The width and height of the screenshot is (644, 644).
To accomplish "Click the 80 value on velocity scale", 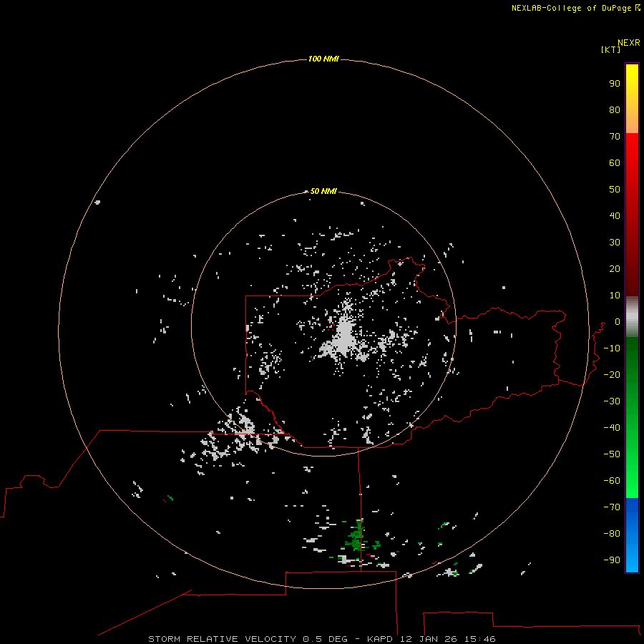I will click(615, 110).
